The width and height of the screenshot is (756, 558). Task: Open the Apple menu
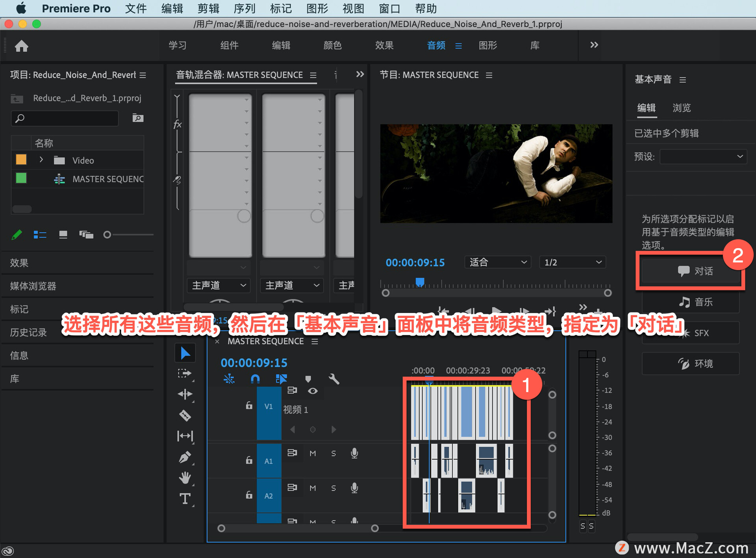tap(21, 8)
